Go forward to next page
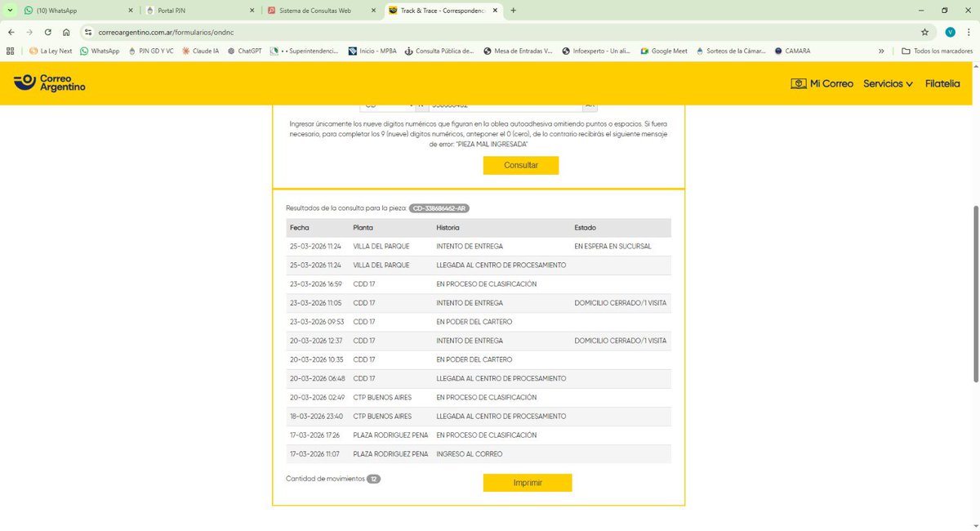 point(29,32)
